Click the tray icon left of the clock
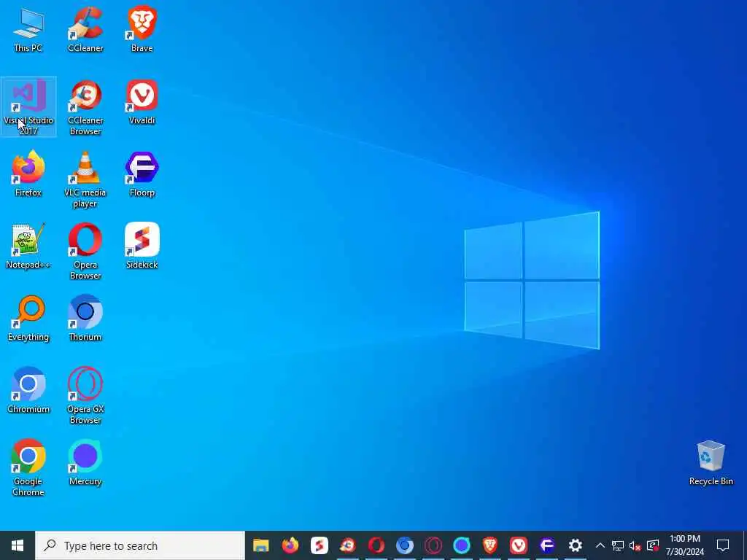Viewport: 747px width, 560px height. (653, 545)
